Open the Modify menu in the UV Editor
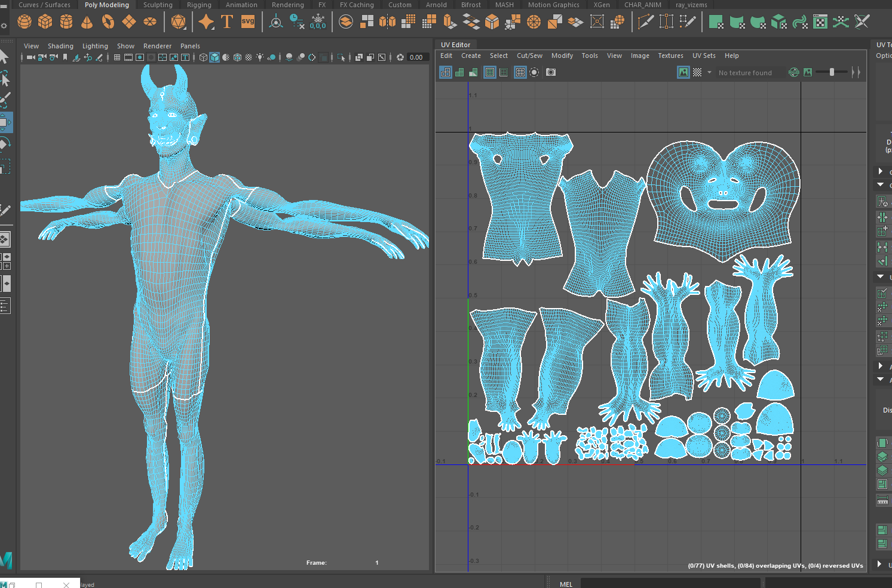The height and width of the screenshot is (588, 892). 562,56
